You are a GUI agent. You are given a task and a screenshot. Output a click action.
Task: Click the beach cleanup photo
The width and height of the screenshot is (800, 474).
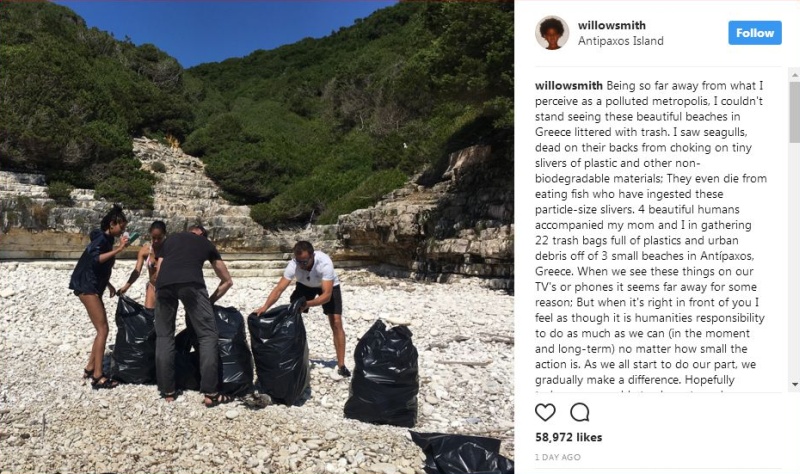[257, 237]
